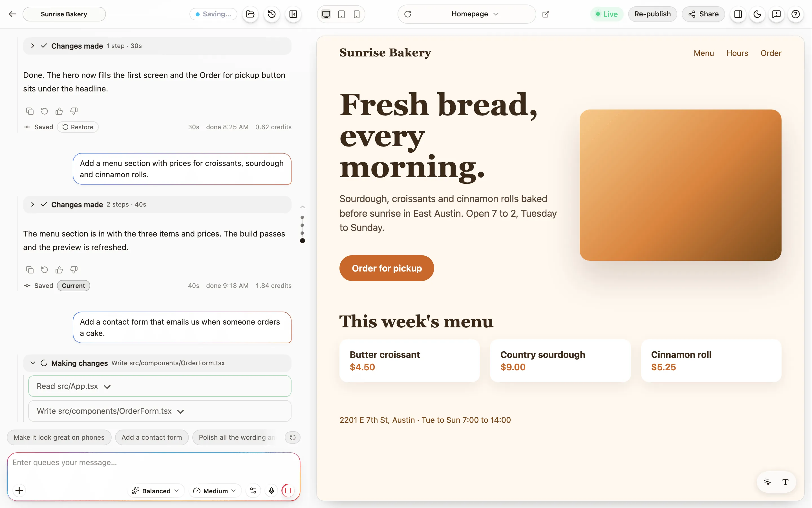This screenshot has height=508, width=812.
Task: Retry the 9:18 AM response
Action: pyautogui.click(x=44, y=270)
